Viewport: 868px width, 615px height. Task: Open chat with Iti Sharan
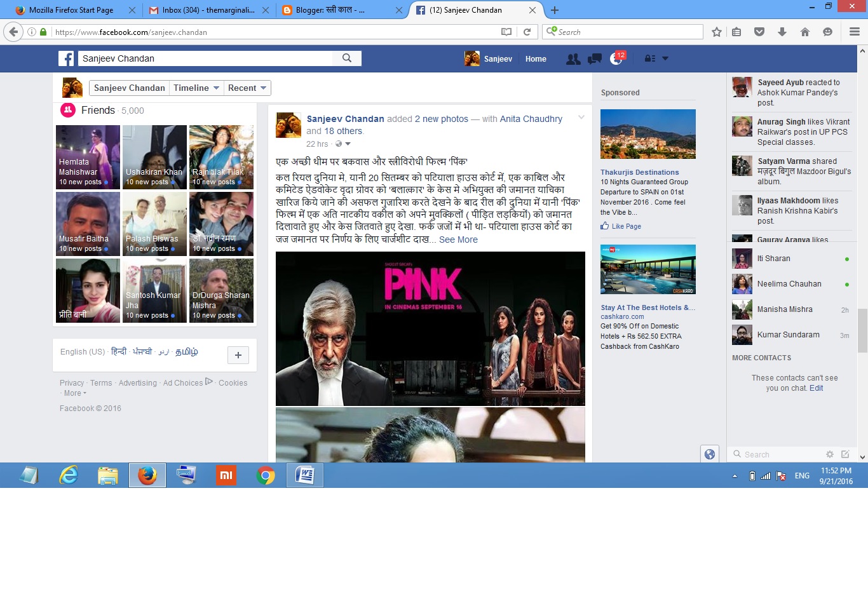coord(791,259)
